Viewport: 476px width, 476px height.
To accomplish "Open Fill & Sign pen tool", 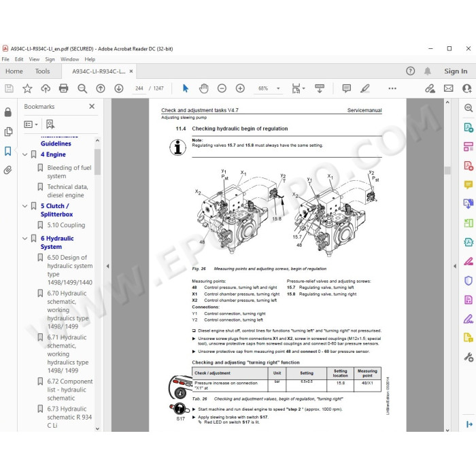I will pyautogui.click(x=469, y=319).
